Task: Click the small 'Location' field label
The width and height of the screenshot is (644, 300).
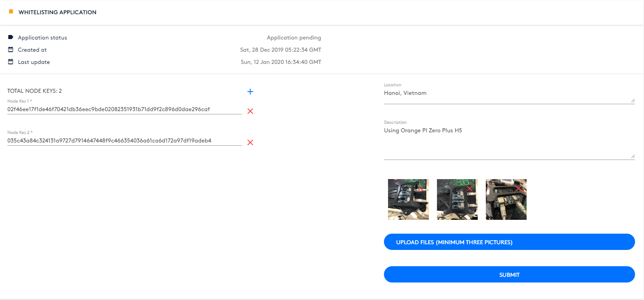Action: coord(393,85)
